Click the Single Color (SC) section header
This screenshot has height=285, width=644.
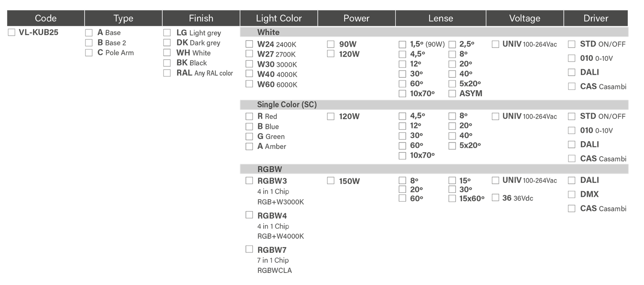[287, 105]
